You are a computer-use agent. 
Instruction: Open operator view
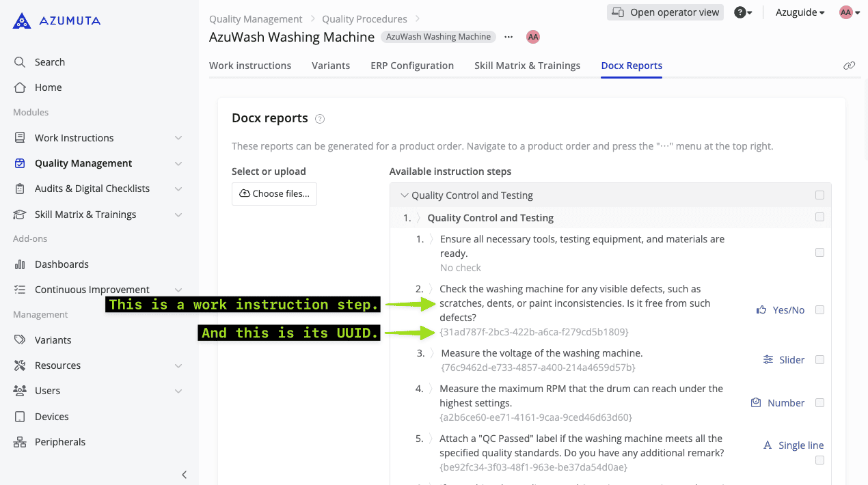pyautogui.click(x=664, y=12)
